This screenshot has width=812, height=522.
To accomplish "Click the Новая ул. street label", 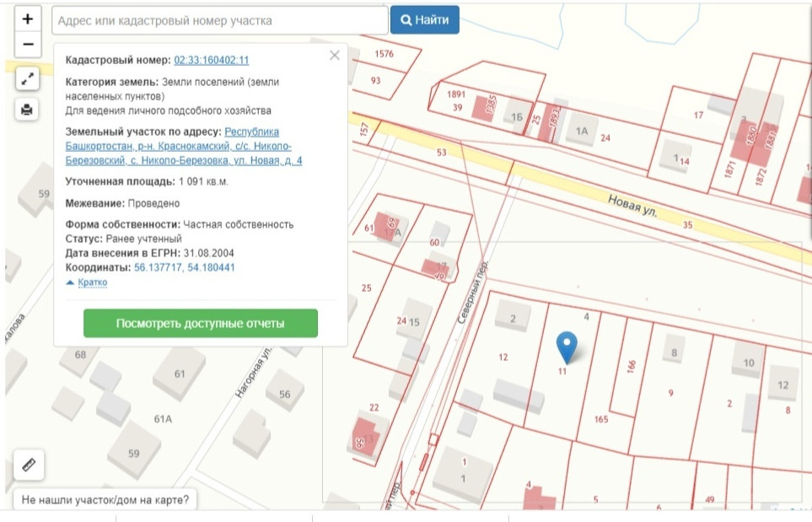I will tap(632, 206).
